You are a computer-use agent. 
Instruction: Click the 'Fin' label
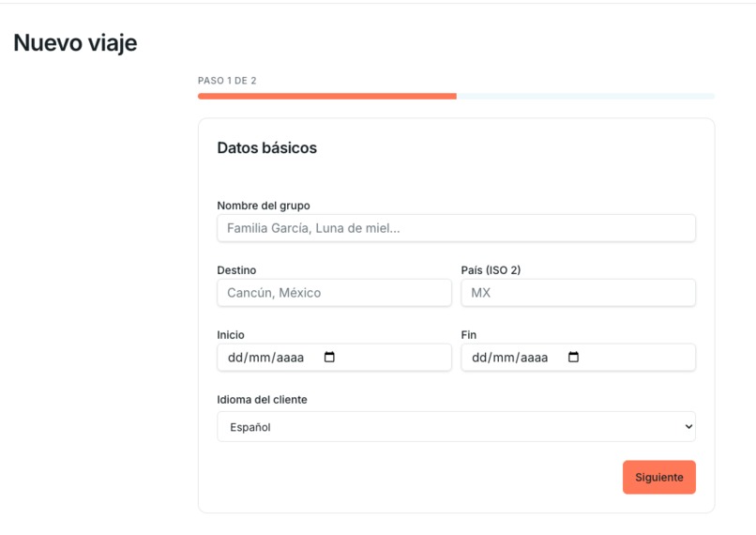coord(469,335)
